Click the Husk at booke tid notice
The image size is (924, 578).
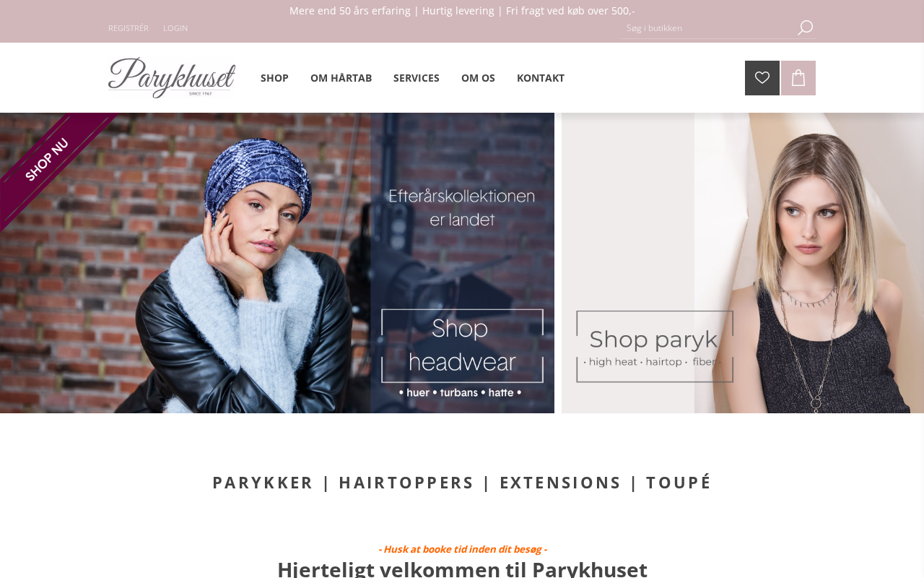[462, 549]
